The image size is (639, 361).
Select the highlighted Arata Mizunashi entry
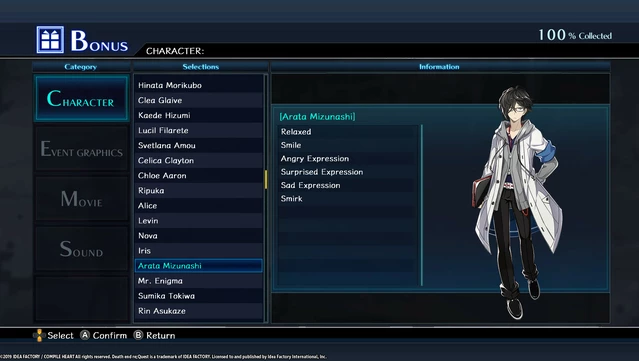pyautogui.click(x=198, y=266)
